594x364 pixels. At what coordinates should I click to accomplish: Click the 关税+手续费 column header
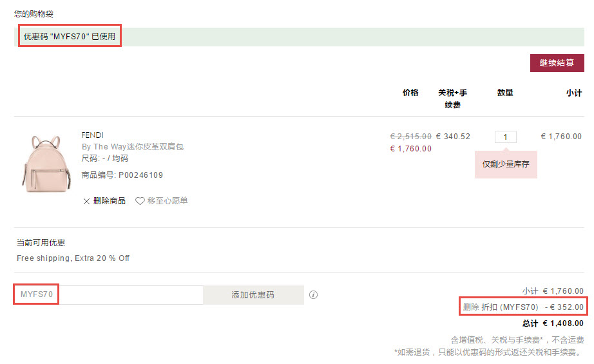(453, 99)
